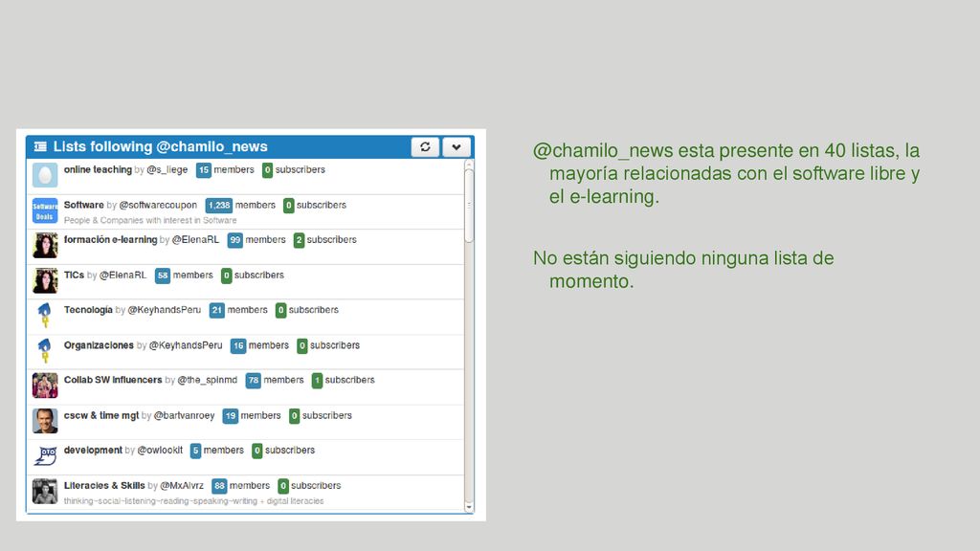Click the bartvanroey avatar photo

45,421
